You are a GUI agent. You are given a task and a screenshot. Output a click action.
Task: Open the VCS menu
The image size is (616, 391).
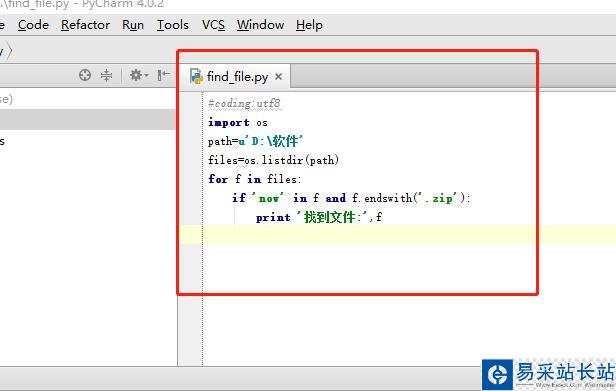pyautogui.click(x=213, y=25)
